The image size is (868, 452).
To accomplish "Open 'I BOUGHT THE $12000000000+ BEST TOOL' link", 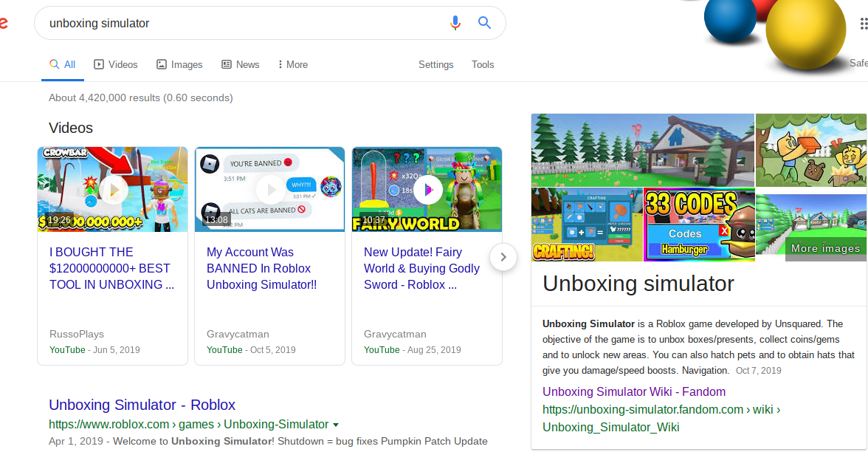I will [112, 268].
